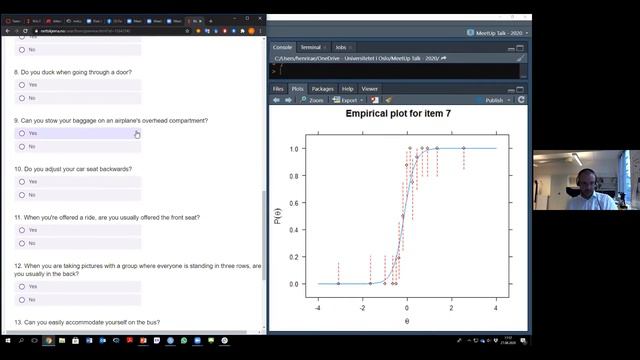Remove the current plot (red X icon)
Screen dimensions: 640x360
tap(374, 100)
